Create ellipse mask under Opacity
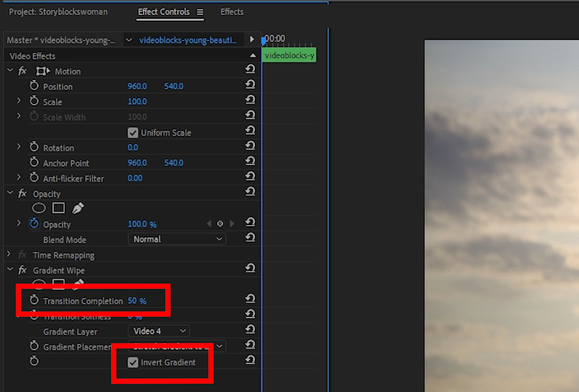579x392 pixels. click(39, 208)
